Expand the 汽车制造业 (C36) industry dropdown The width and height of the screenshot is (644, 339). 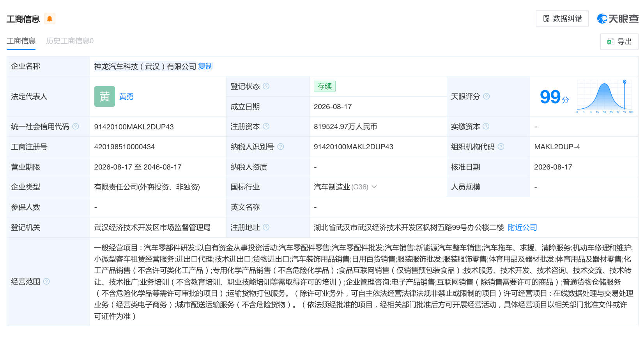(x=374, y=187)
